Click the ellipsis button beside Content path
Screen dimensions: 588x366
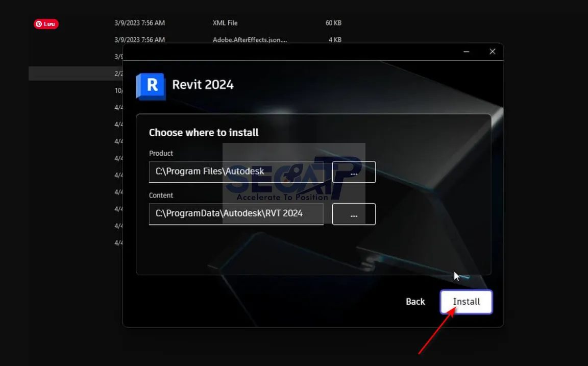click(x=354, y=214)
